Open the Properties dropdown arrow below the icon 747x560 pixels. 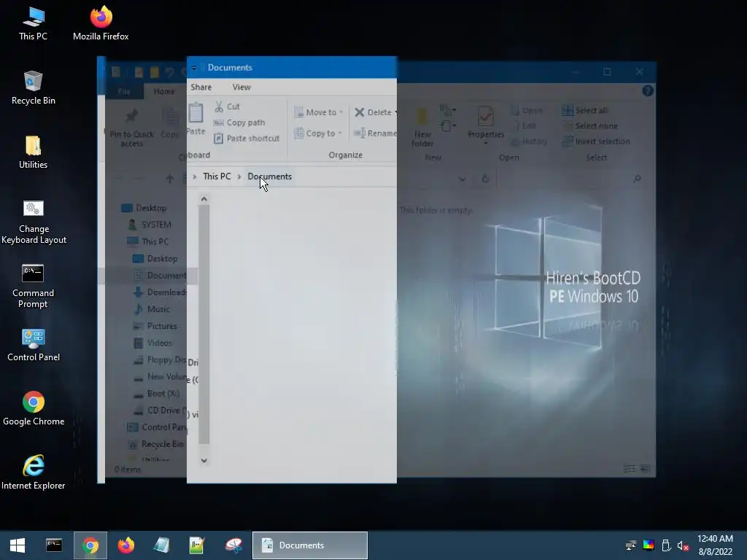point(485,144)
